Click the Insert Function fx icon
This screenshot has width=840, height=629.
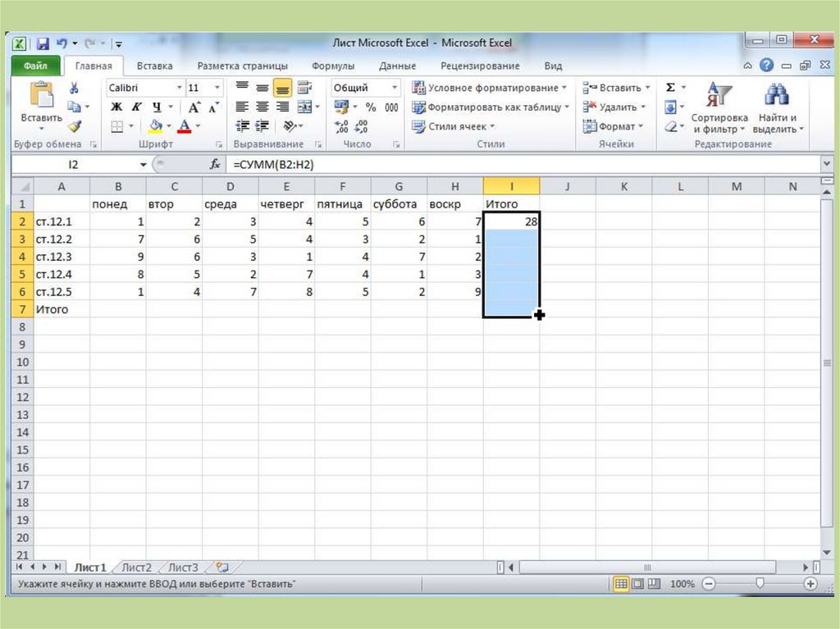(x=215, y=164)
